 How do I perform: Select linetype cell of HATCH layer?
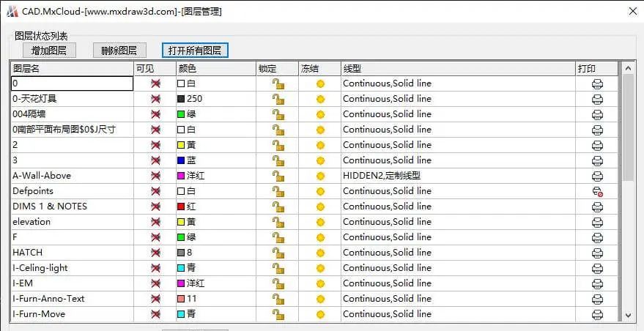(458, 253)
